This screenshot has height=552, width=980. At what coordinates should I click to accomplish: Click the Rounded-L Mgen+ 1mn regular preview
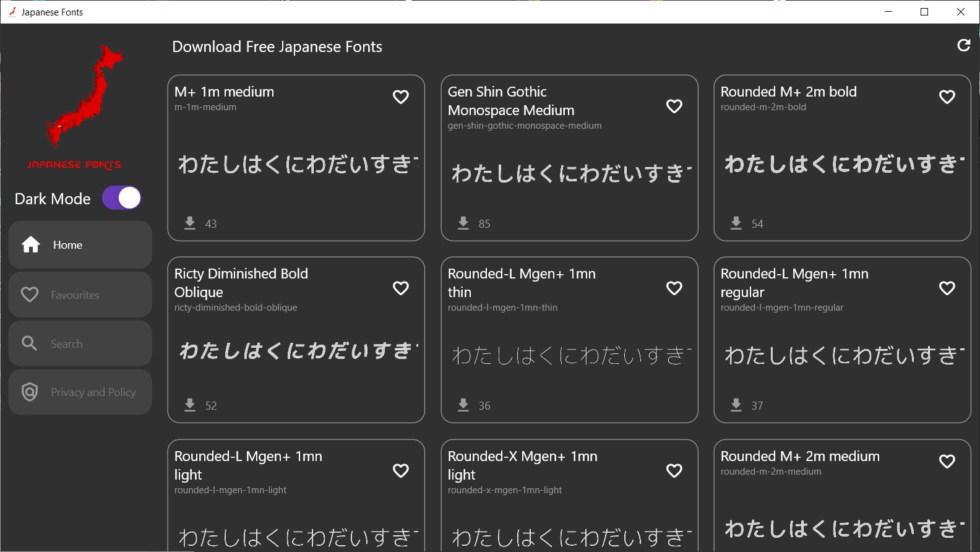pyautogui.click(x=845, y=355)
